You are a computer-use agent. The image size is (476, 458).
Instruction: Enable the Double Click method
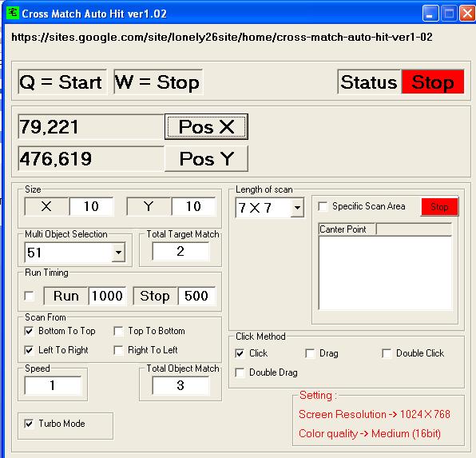387,353
